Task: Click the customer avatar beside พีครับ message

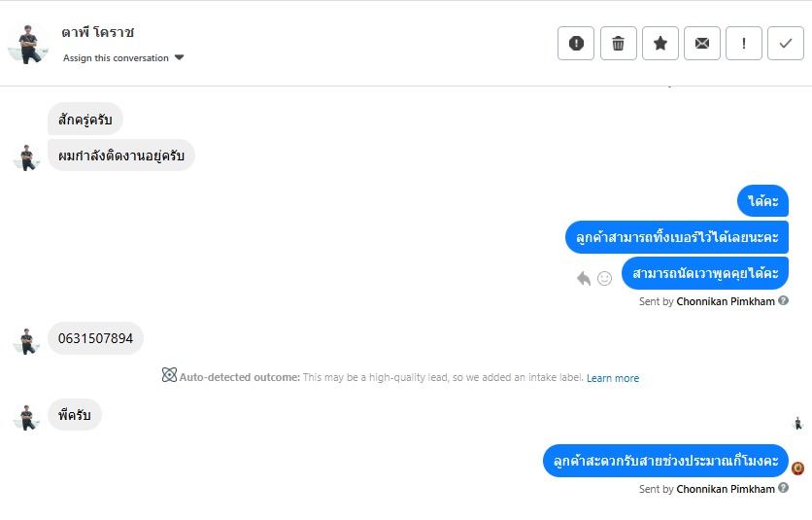Action: (26, 416)
